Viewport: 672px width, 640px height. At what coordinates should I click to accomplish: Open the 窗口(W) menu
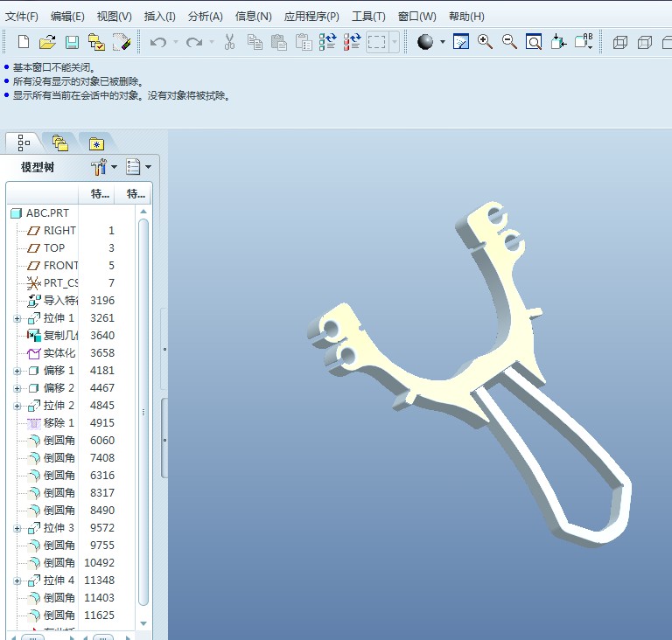pyautogui.click(x=417, y=17)
